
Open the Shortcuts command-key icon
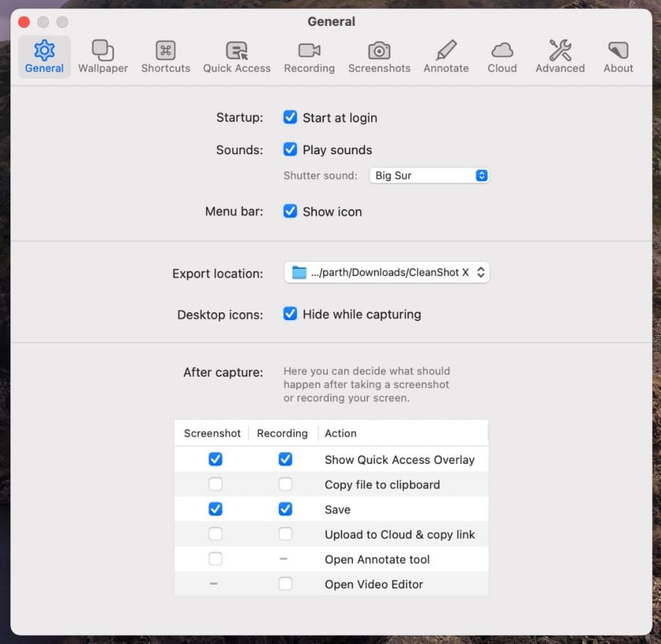[x=165, y=50]
